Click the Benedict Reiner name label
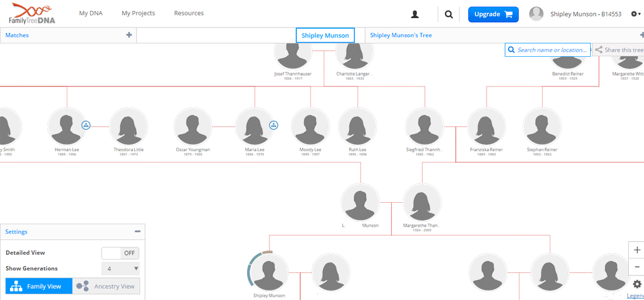644x300 pixels. click(568, 74)
